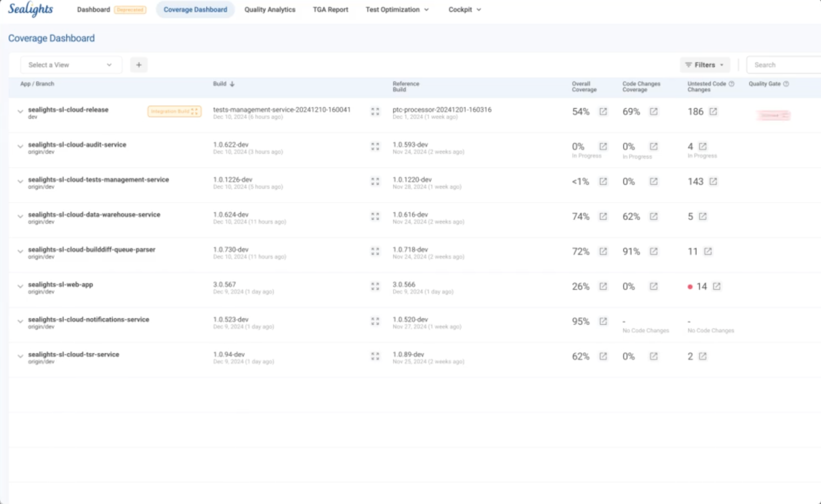
Task: Open untested code link next to 2
Action: (702, 356)
